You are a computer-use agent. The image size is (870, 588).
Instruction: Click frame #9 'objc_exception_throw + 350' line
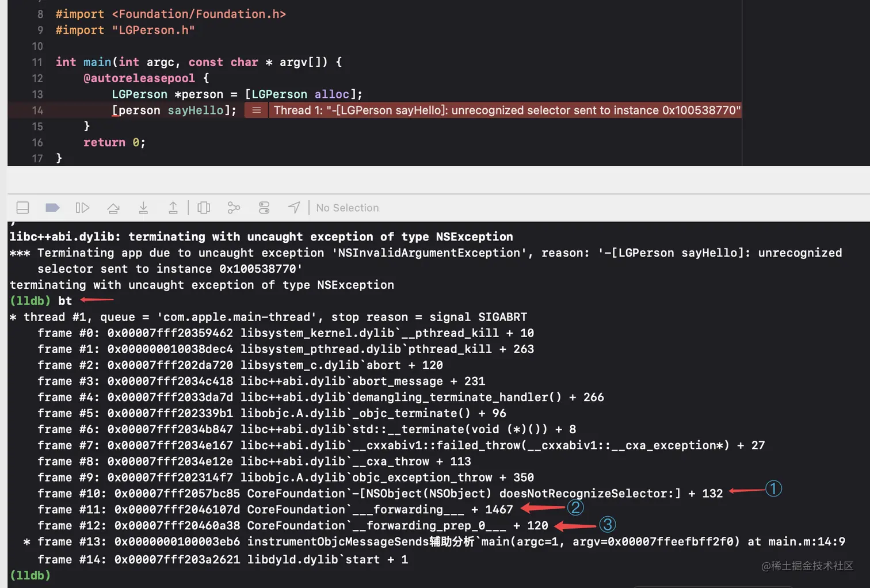(286, 478)
